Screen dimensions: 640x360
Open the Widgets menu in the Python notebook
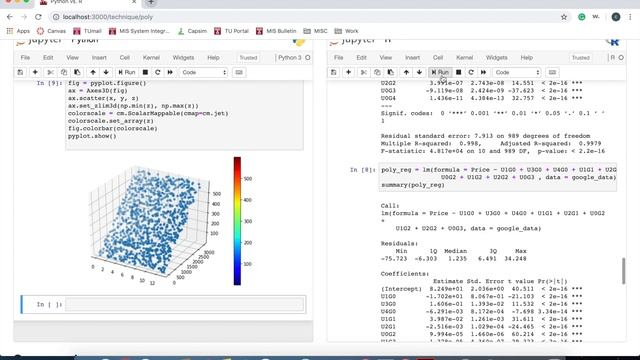(183, 58)
